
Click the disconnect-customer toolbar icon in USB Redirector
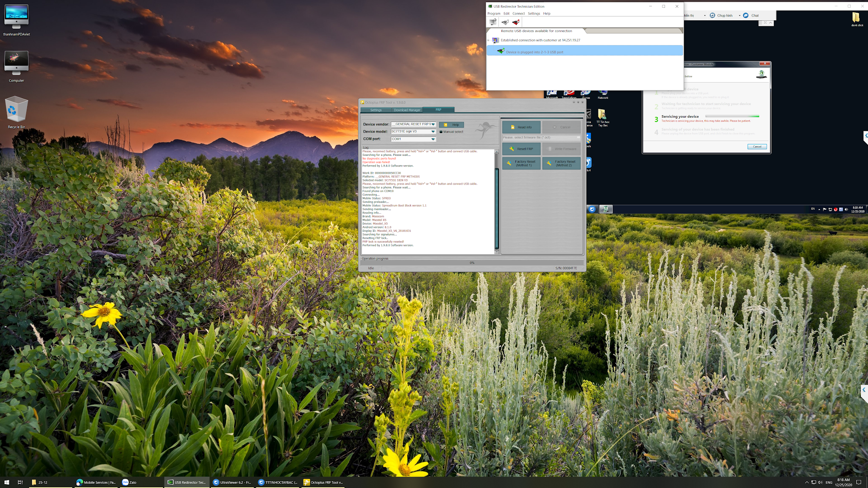pyautogui.click(x=492, y=22)
